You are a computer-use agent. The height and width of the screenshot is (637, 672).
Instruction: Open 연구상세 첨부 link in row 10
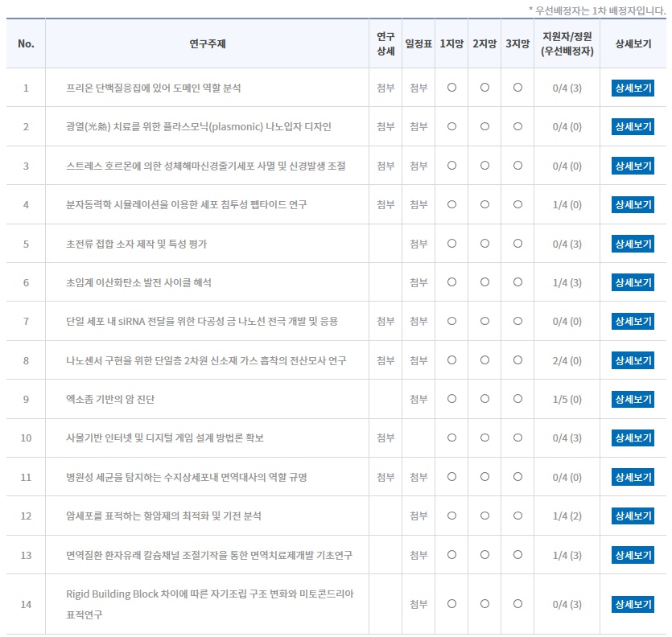[385, 438]
